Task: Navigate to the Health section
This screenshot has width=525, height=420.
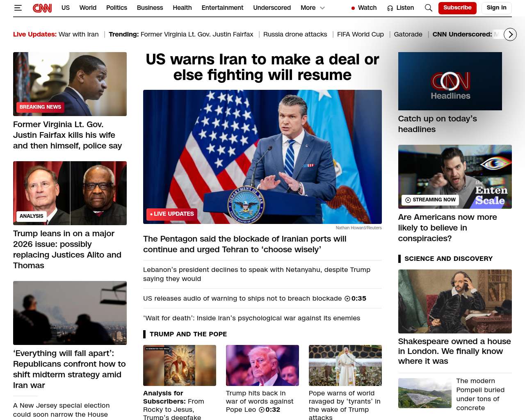Action: (x=182, y=8)
